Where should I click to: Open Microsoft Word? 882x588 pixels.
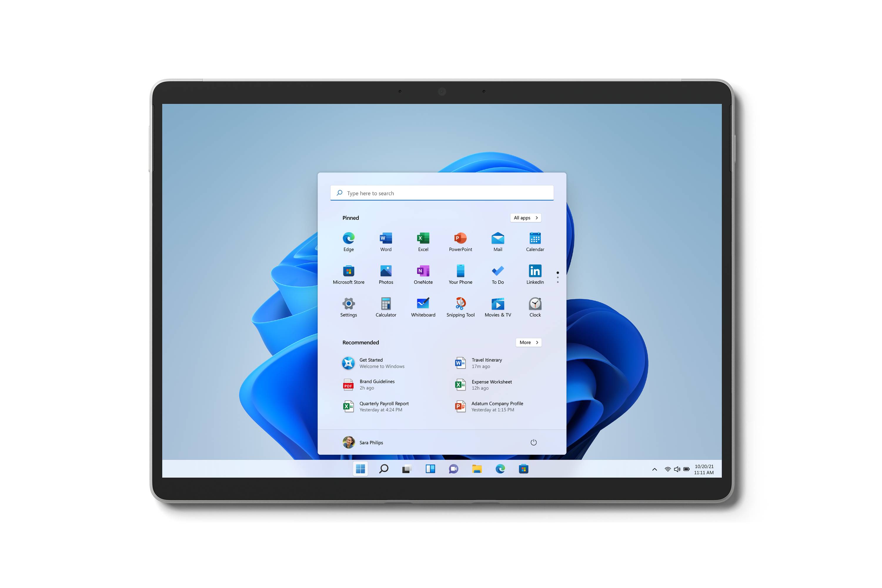tap(385, 240)
